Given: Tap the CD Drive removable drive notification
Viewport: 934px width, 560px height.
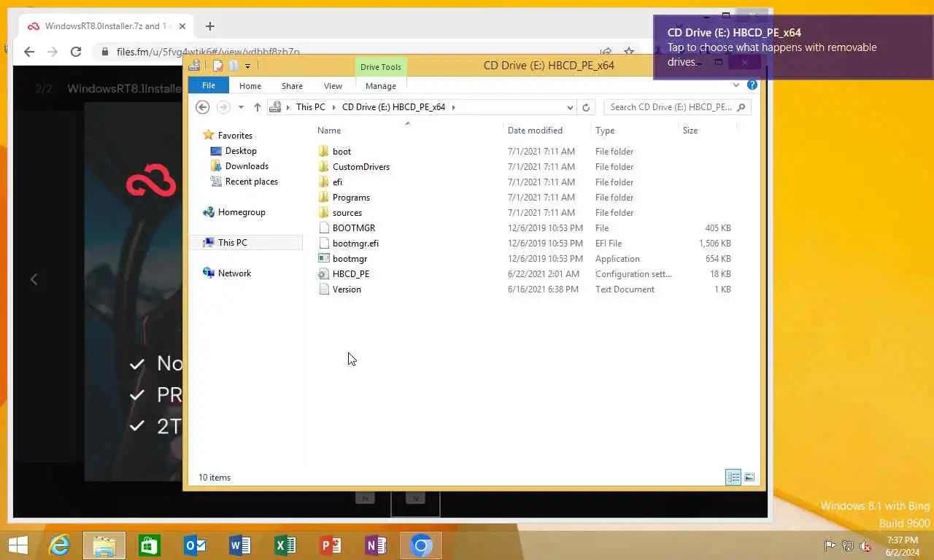Looking at the screenshot, I should click(x=793, y=47).
